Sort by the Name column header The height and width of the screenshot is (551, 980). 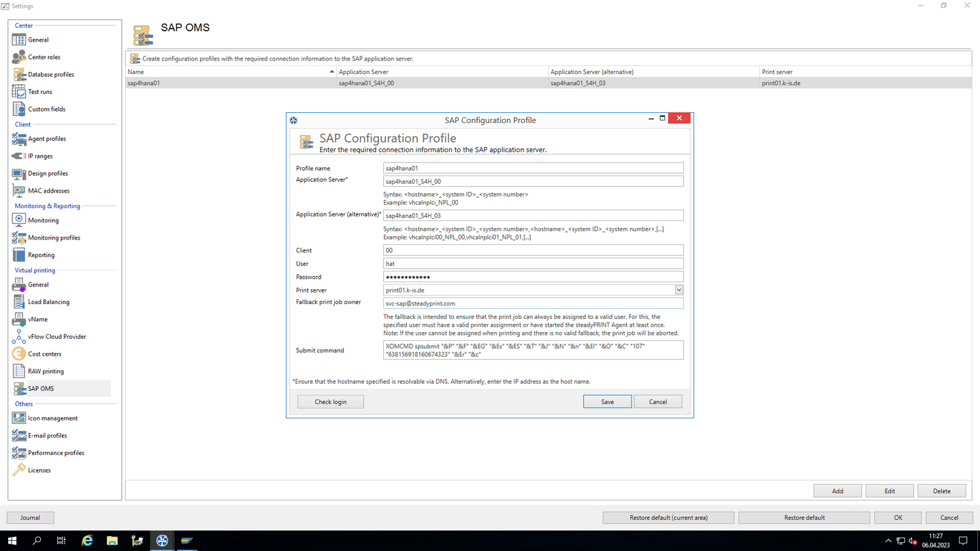(231, 71)
